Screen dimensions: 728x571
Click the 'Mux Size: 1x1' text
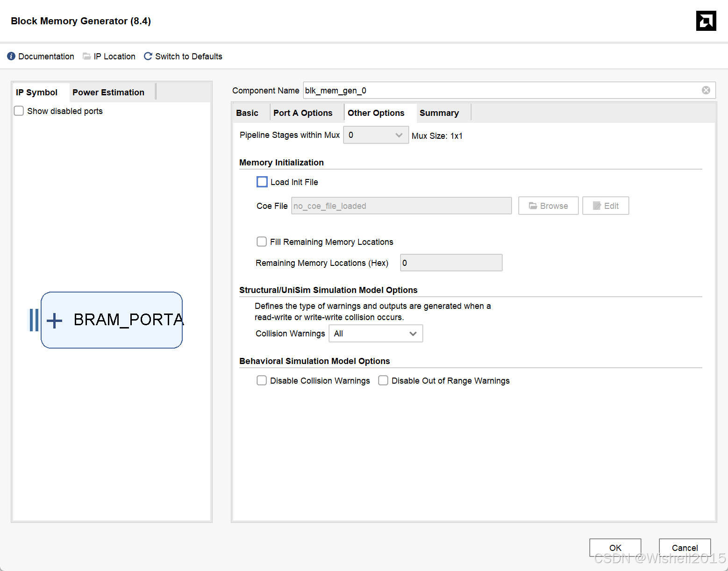coord(437,136)
